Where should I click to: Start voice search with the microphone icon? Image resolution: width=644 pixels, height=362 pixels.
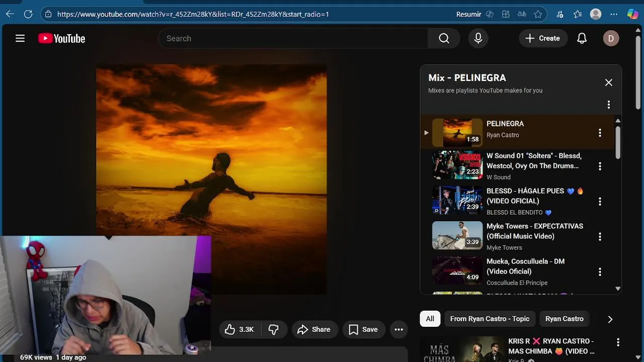point(478,38)
